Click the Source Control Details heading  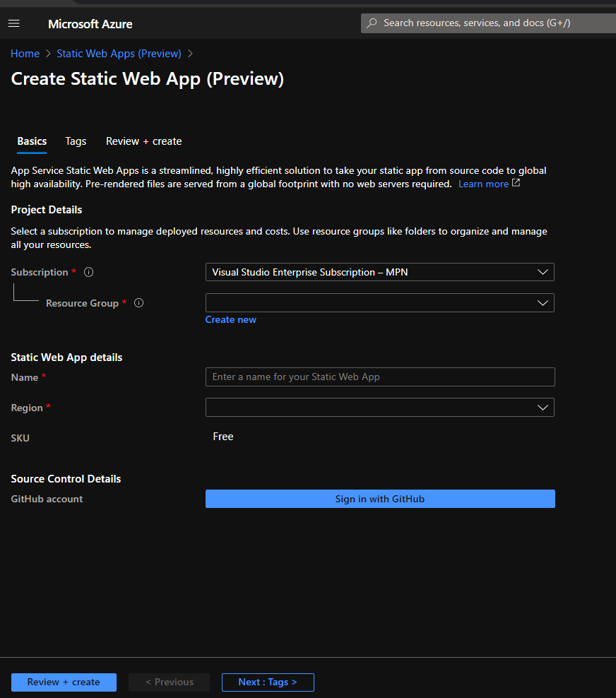click(66, 479)
